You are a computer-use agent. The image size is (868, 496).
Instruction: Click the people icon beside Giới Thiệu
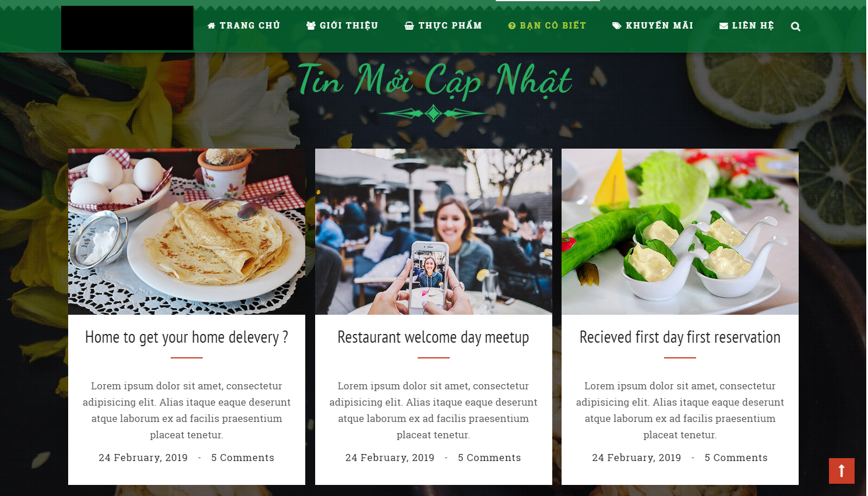tap(311, 26)
